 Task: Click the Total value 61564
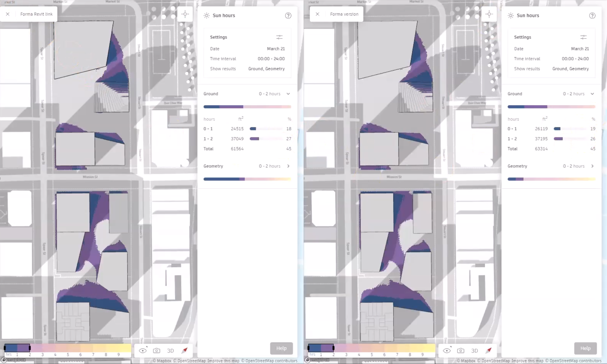coord(237,149)
